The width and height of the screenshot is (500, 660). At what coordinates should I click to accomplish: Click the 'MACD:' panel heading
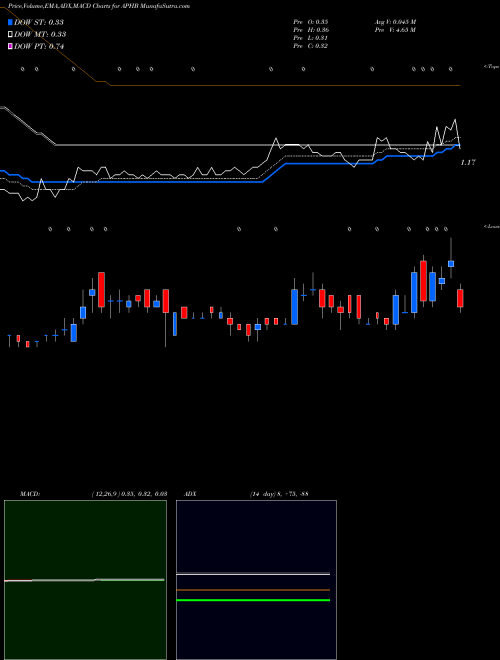click(x=30, y=494)
